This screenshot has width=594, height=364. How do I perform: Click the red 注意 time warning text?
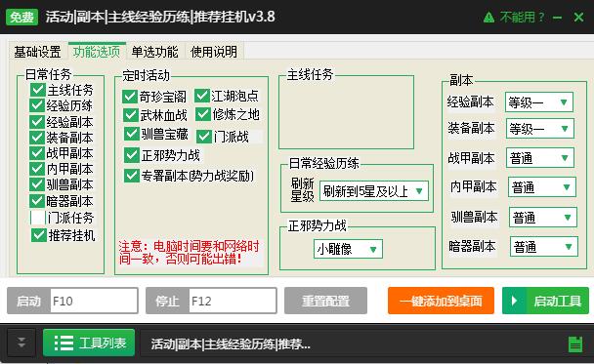pos(189,253)
